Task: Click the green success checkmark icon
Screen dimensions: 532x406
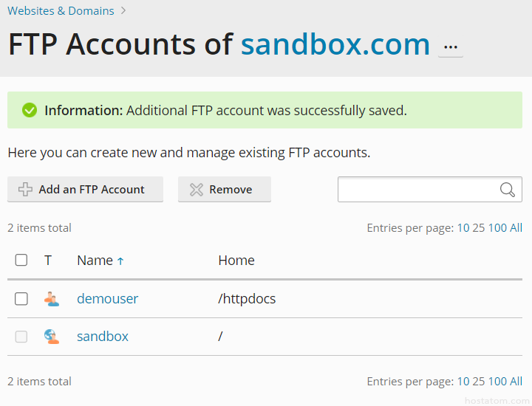Action: pos(30,111)
